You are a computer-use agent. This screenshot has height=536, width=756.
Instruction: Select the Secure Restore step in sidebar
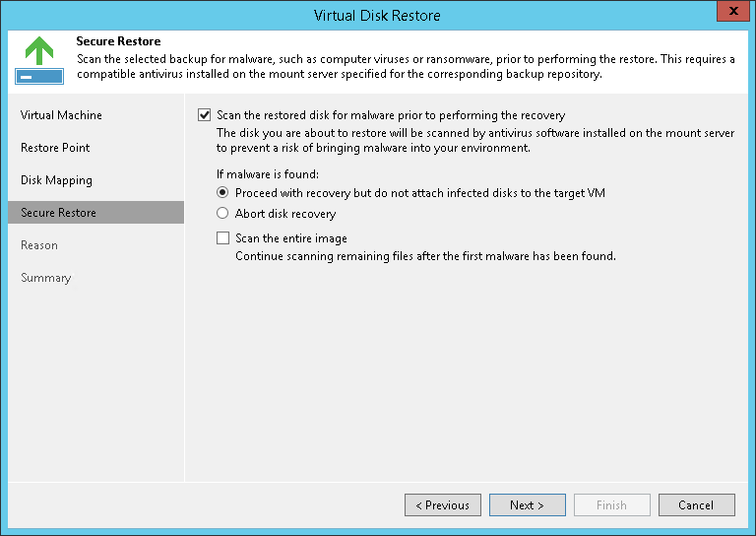coord(58,213)
